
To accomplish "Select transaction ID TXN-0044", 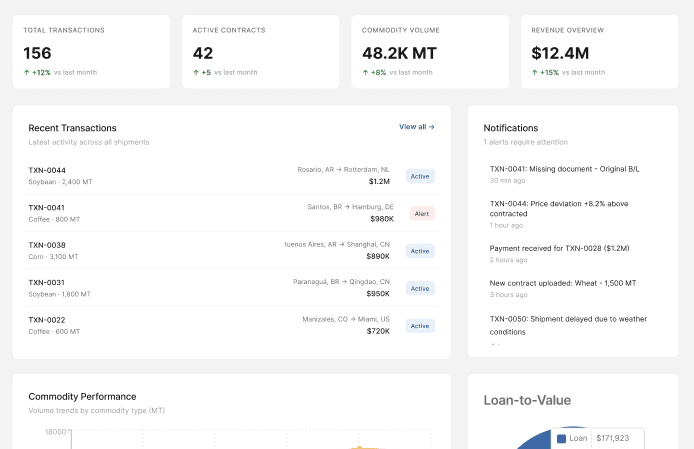I will point(47,170).
